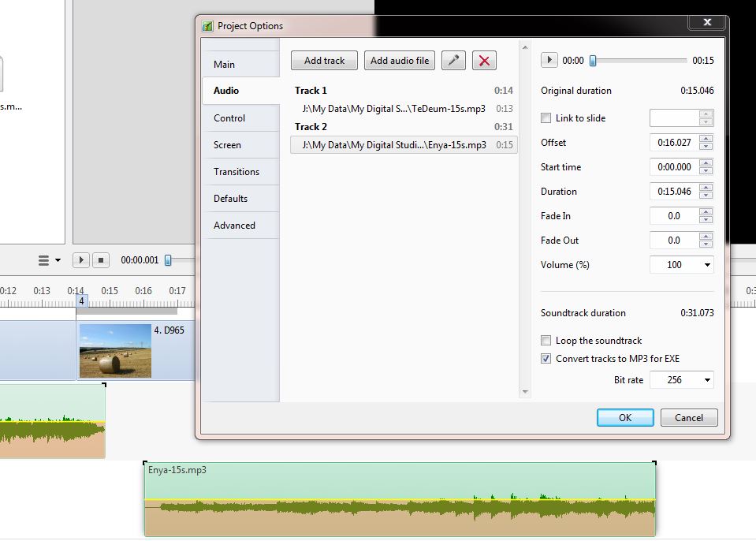Increase the Offset value with up arrow
The image size is (756, 541).
point(706,139)
